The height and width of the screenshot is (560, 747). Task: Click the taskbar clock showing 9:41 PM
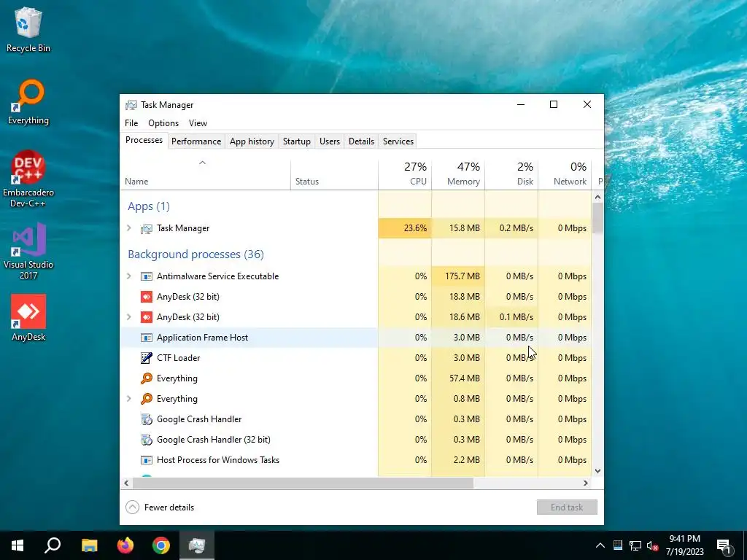[x=684, y=545]
